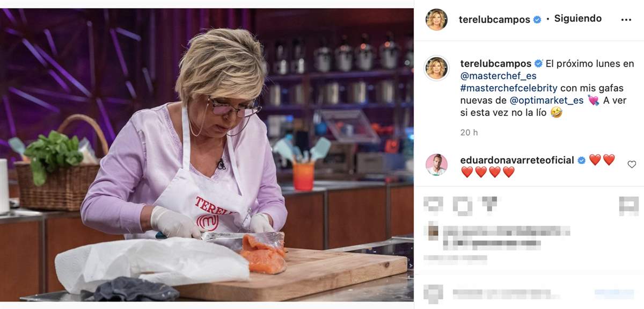This screenshot has width=644, height=309.
Task: Visit the @optimarket_es mention link
Action: pyautogui.click(x=546, y=100)
